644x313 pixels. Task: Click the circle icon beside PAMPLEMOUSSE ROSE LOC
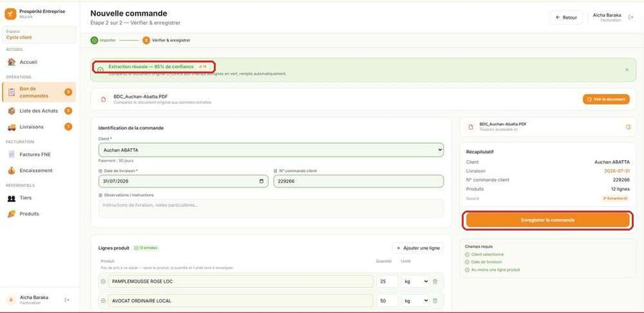point(103,281)
